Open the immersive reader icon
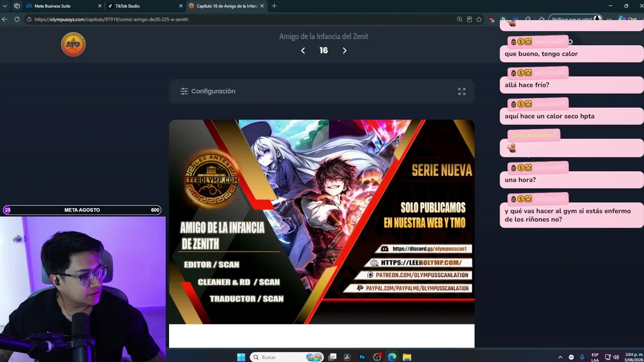 pyautogui.click(x=469, y=19)
